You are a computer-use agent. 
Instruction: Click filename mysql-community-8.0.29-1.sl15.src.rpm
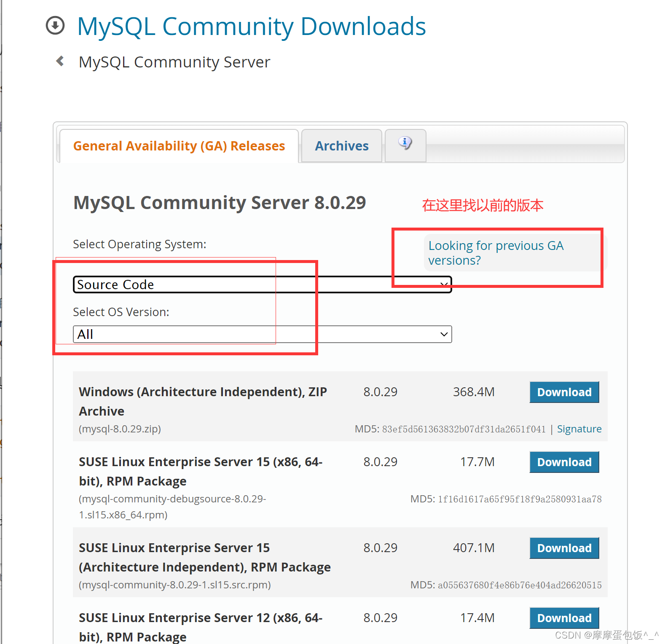pos(175,585)
